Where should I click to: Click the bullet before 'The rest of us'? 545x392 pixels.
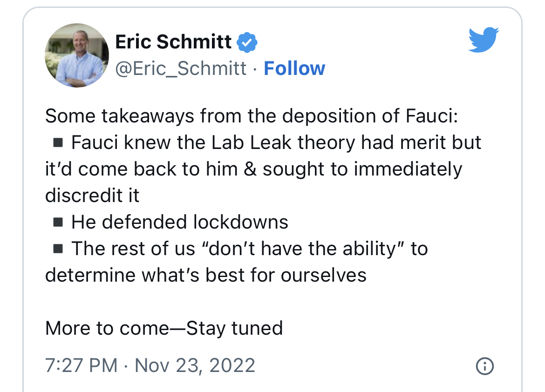[58, 249]
